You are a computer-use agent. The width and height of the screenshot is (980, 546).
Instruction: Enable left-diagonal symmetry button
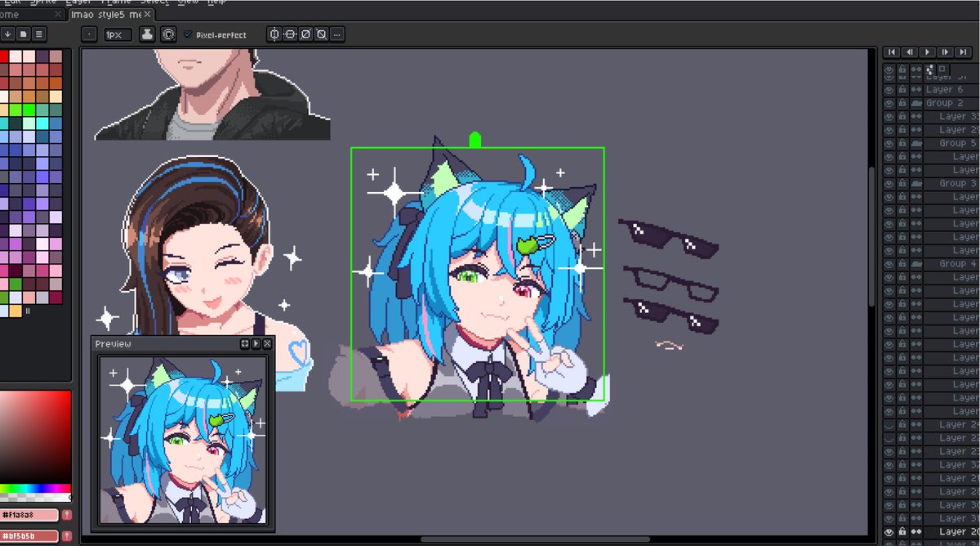pyautogui.click(x=321, y=34)
